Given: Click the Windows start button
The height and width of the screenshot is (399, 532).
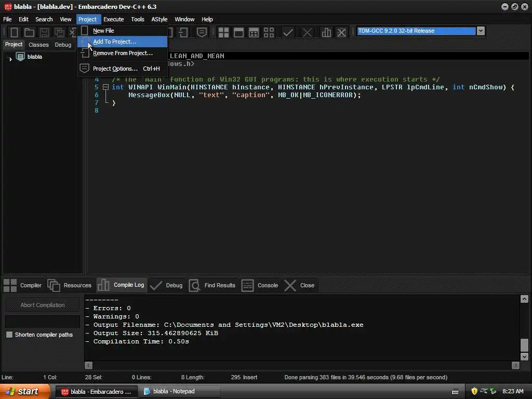Looking at the screenshot, I should click(24, 391).
